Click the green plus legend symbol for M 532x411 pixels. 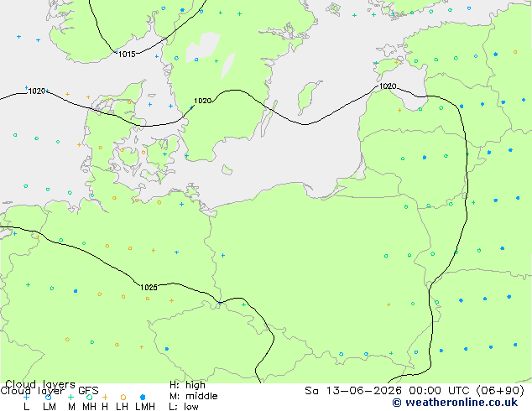point(70,397)
